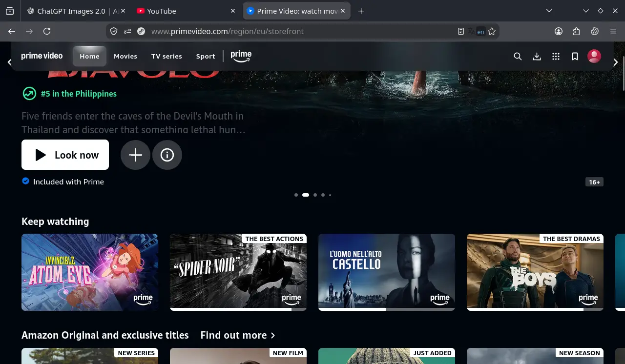Screen dimensions: 625x364
Task: Go back one page in the browser
Action: (x=12, y=31)
